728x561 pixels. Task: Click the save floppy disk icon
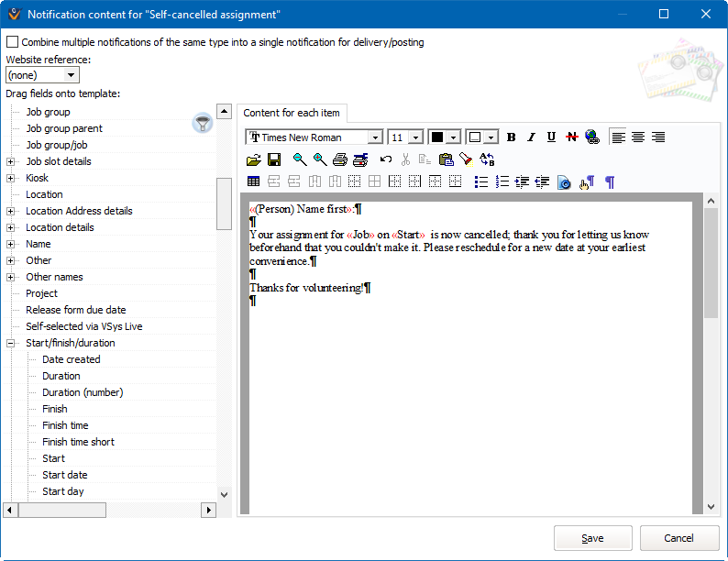274,159
